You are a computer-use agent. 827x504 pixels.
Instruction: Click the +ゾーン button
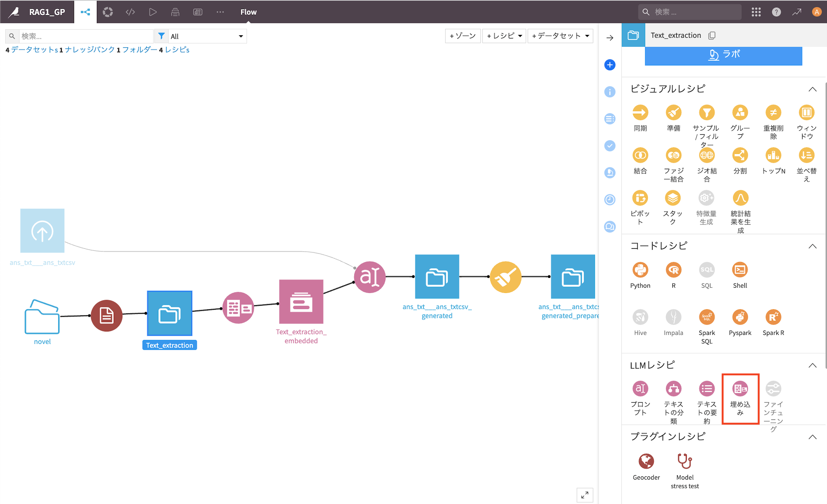coord(462,36)
